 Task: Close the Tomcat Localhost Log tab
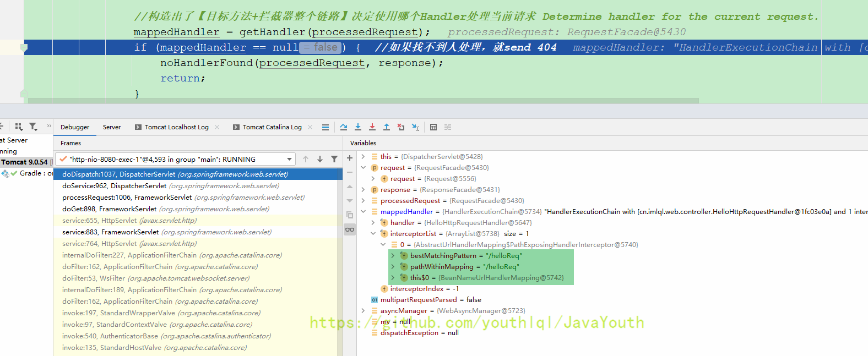(x=217, y=127)
